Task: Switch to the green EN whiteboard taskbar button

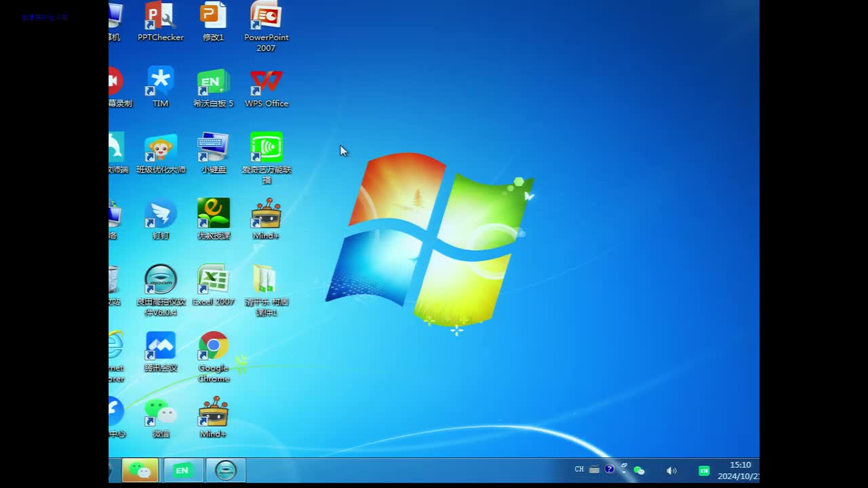Action: coord(182,470)
